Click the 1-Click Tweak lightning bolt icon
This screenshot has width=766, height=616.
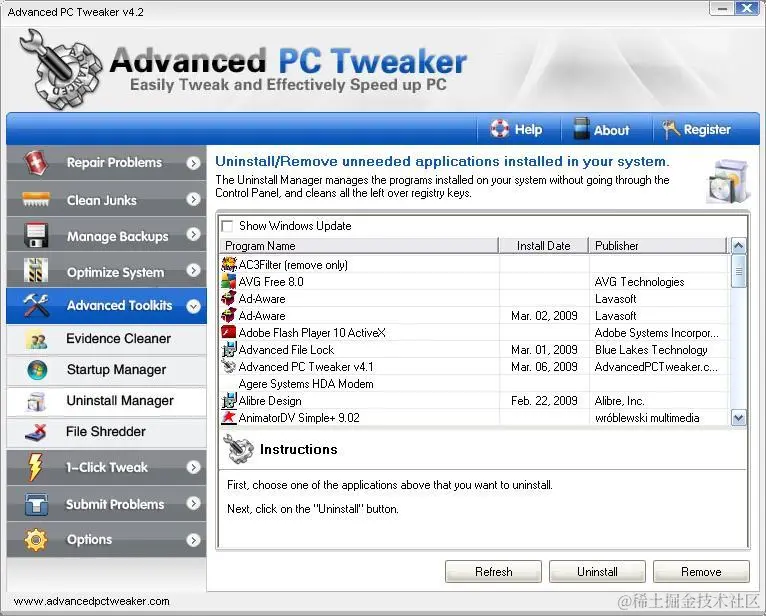tap(35, 467)
